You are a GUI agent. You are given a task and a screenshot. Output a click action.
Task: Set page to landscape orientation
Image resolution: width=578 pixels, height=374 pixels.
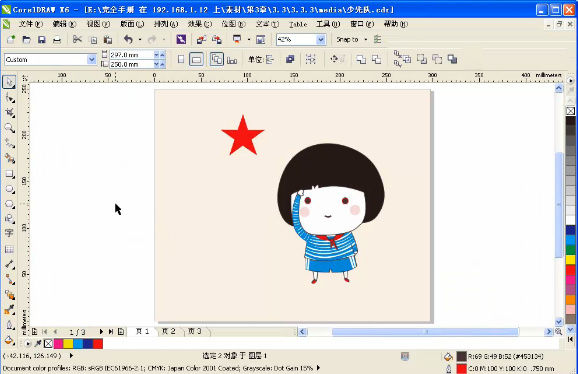(196, 59)
